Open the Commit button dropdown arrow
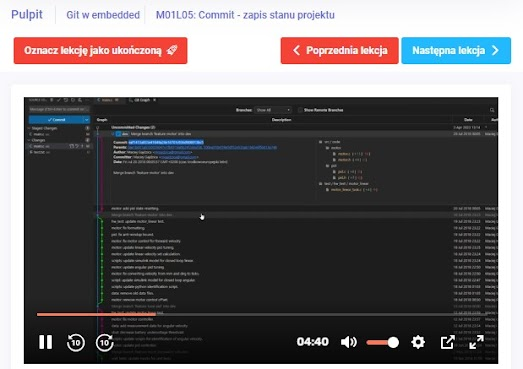 86,119
